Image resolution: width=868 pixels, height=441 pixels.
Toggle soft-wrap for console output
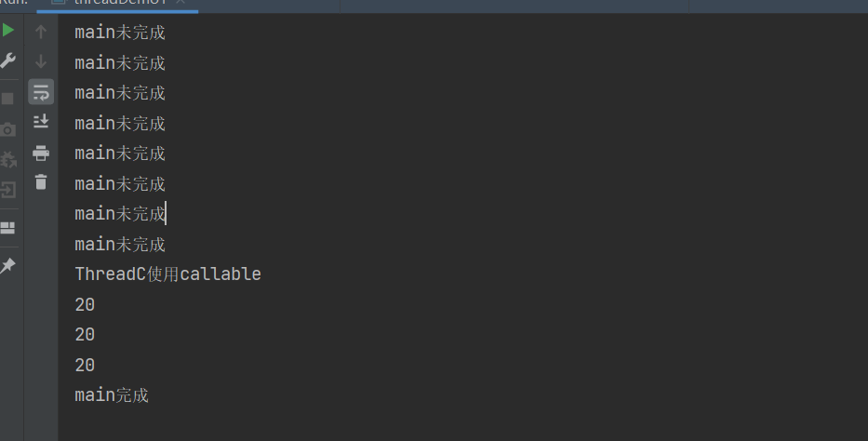click(x=41, y=92)
